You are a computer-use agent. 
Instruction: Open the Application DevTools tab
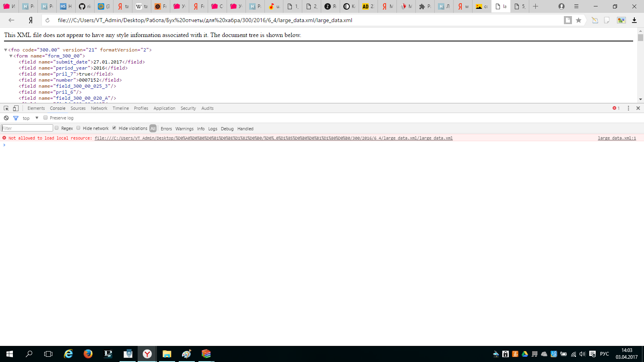(x=164, y=108)
